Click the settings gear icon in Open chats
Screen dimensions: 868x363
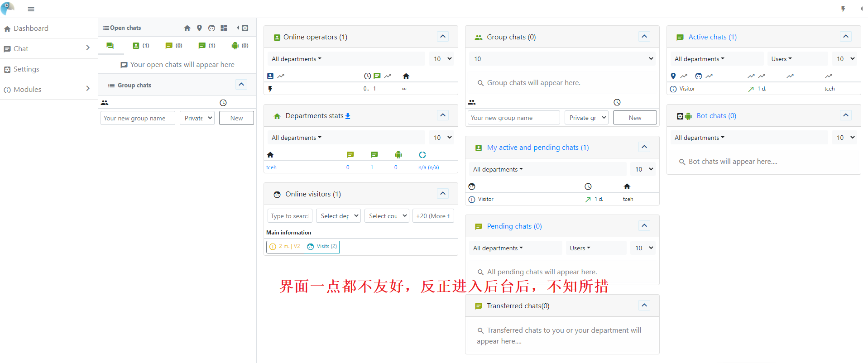point(245,28)
